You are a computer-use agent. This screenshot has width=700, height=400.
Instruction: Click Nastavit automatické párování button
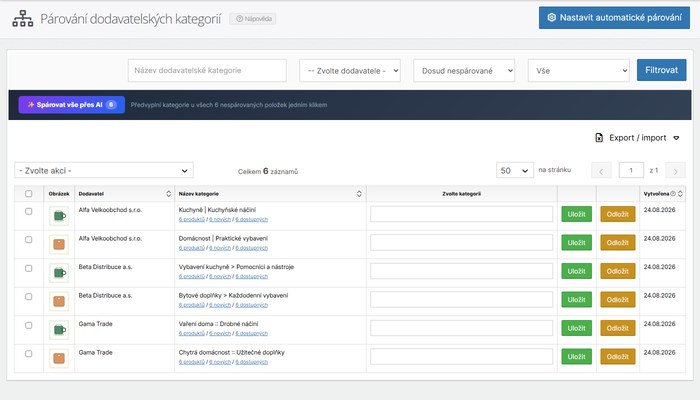[614, 18]
